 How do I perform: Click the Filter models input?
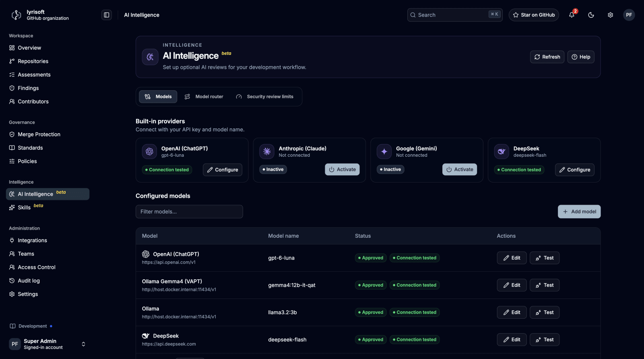(189, 212)
